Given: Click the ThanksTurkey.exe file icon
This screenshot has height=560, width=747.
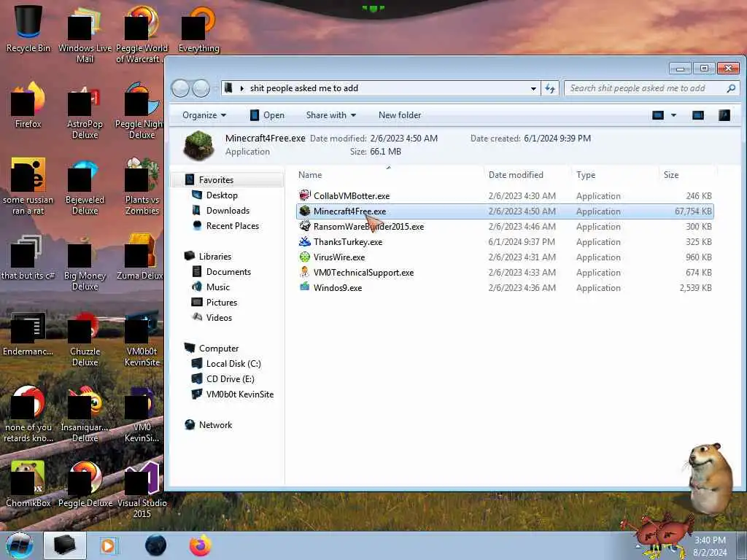Looking at the screenshot, I should point(304,241).
